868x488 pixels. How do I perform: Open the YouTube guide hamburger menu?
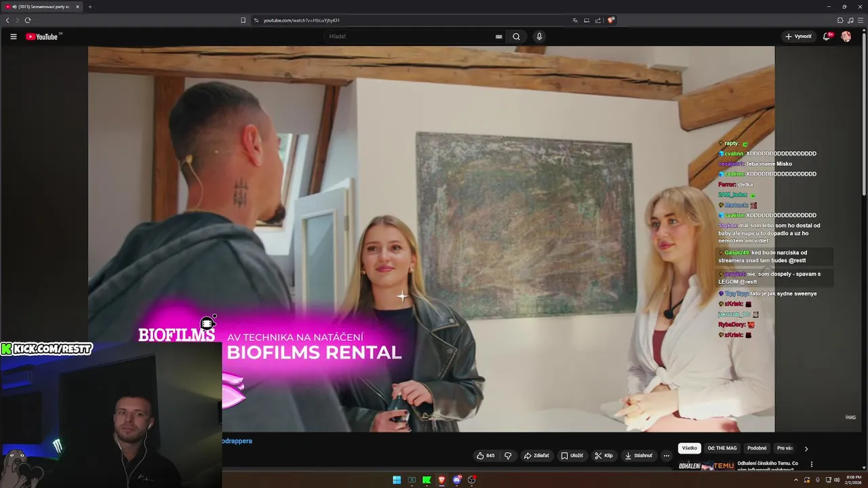13,37
